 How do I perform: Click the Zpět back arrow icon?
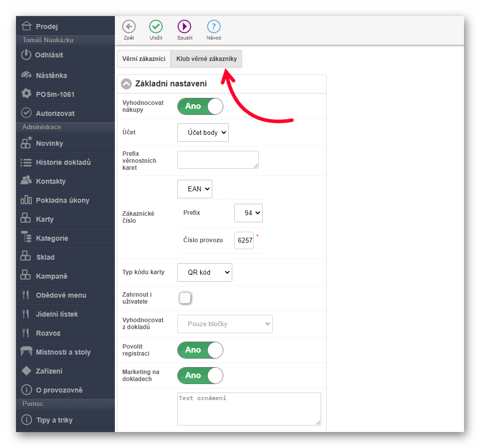point(128,26)
